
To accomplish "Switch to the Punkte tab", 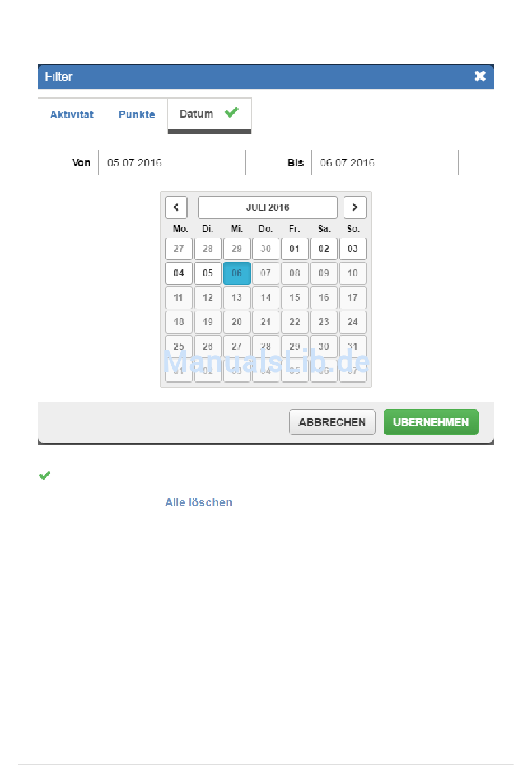I will click(x=137, y=115).
